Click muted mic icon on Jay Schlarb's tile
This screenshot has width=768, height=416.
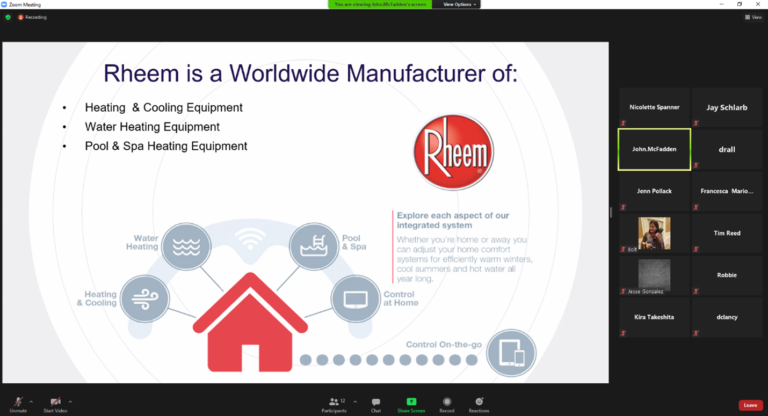pos(696,123)
